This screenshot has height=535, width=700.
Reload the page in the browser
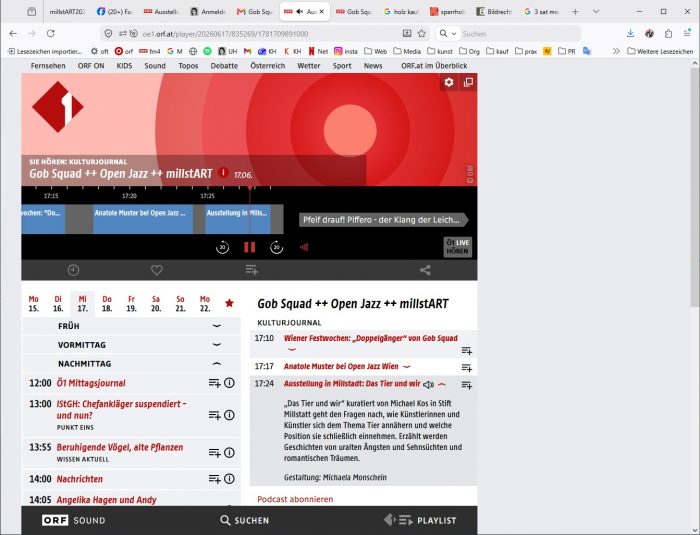click(50, 33)
